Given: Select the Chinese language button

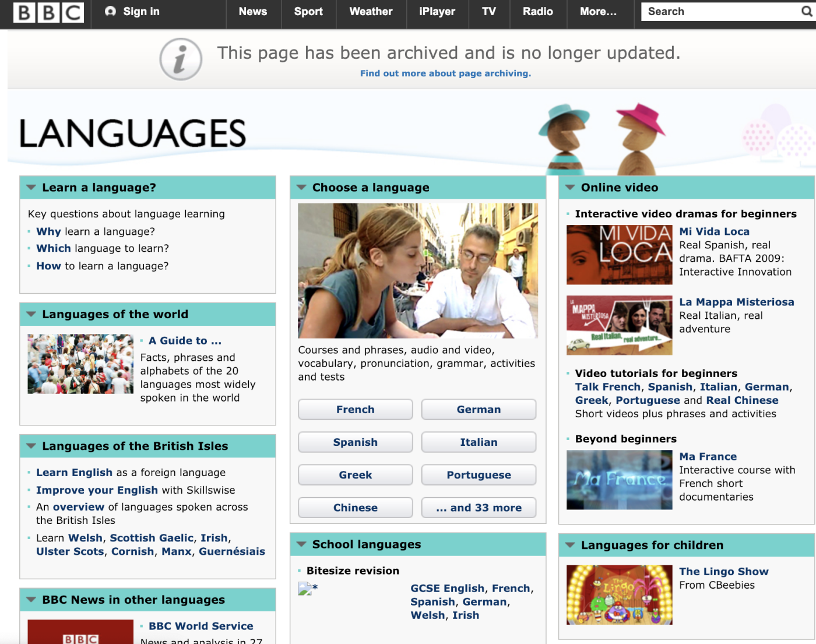Looking at the screenshot, I should (x=356, y=508).
